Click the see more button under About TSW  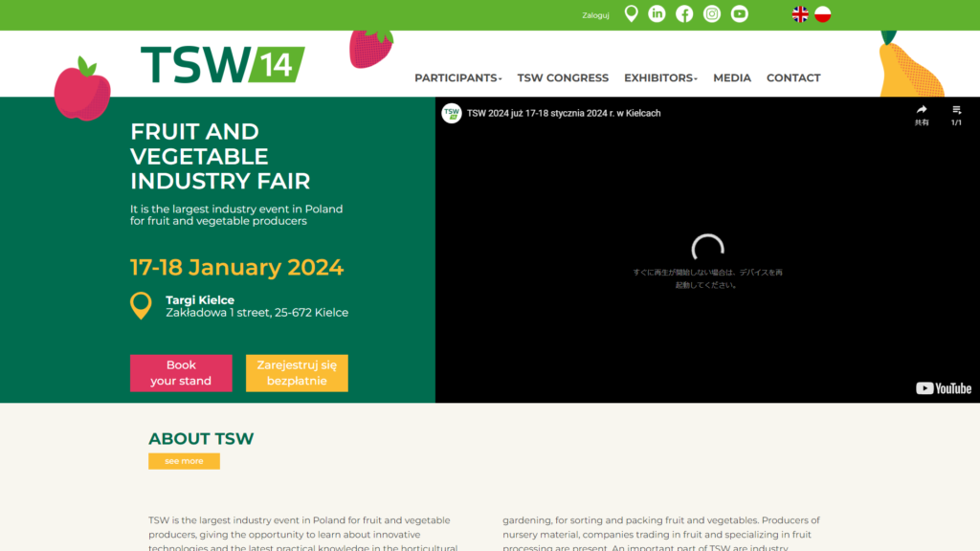click(184, 461)
